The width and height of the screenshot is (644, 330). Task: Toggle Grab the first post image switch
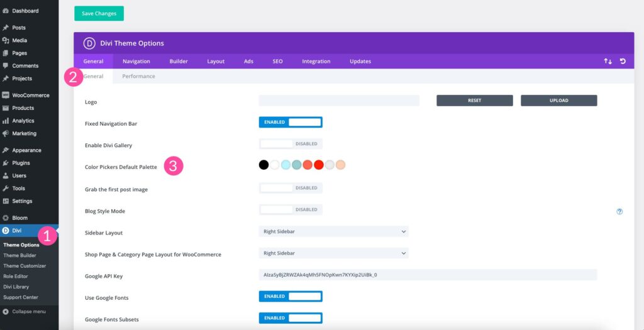coord(291,188)
